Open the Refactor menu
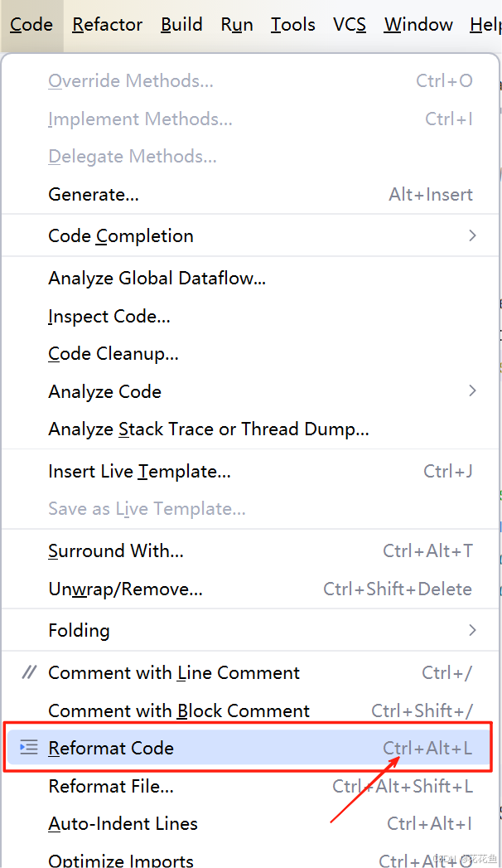Viewport: 502px width, 868px height. (x=107, y=25)
